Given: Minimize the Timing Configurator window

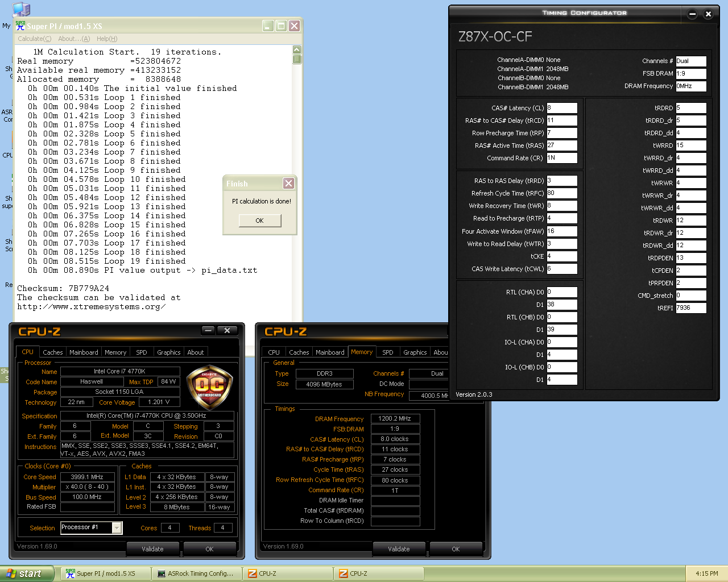Looking at the screenshot, I should 692,14.
